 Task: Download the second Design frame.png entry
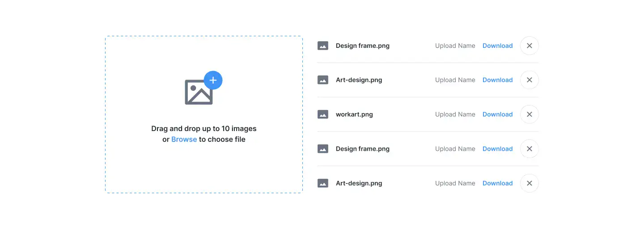(497, 149)
